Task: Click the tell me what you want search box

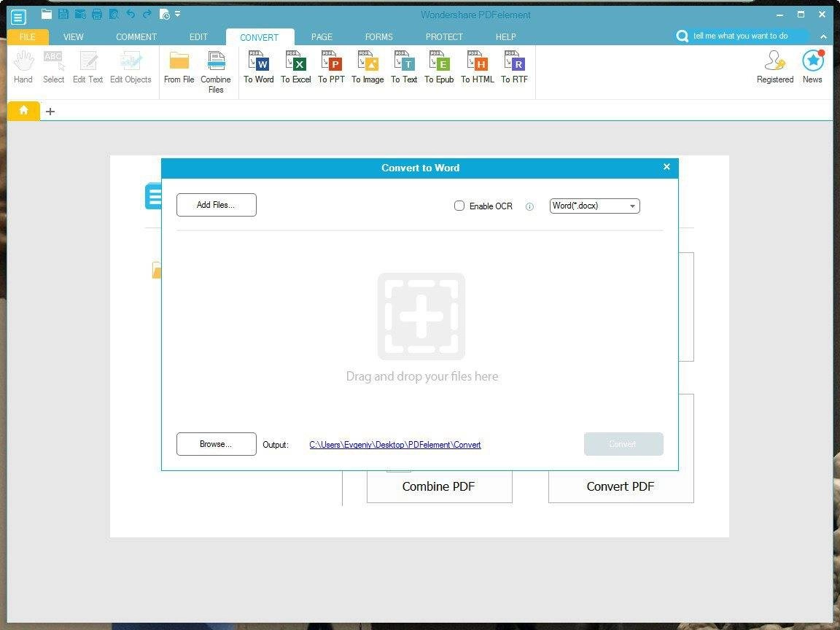Action: [741, 36]
